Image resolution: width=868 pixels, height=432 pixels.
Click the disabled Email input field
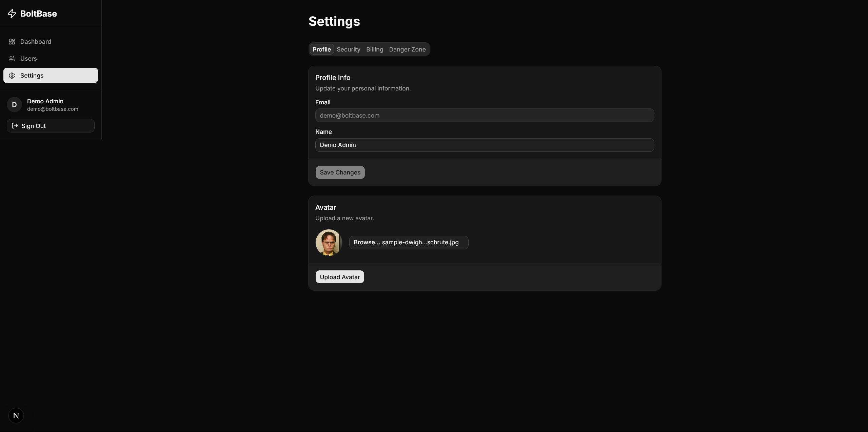click(x=484, y=116)
